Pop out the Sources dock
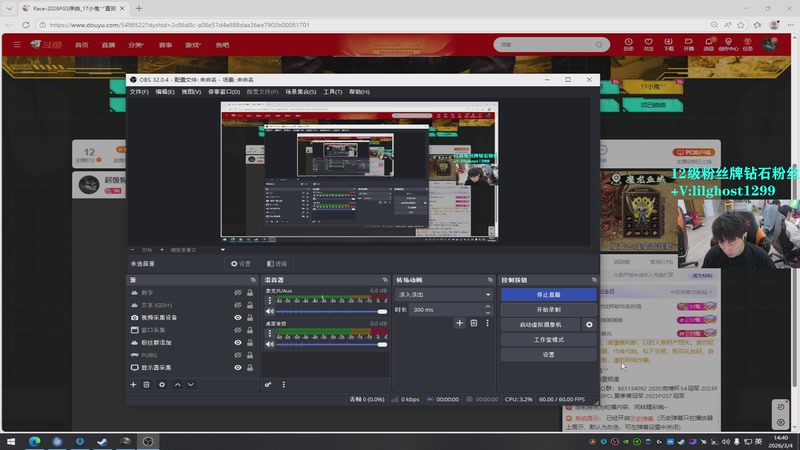 pyautogui.click(x=253, y=280)
